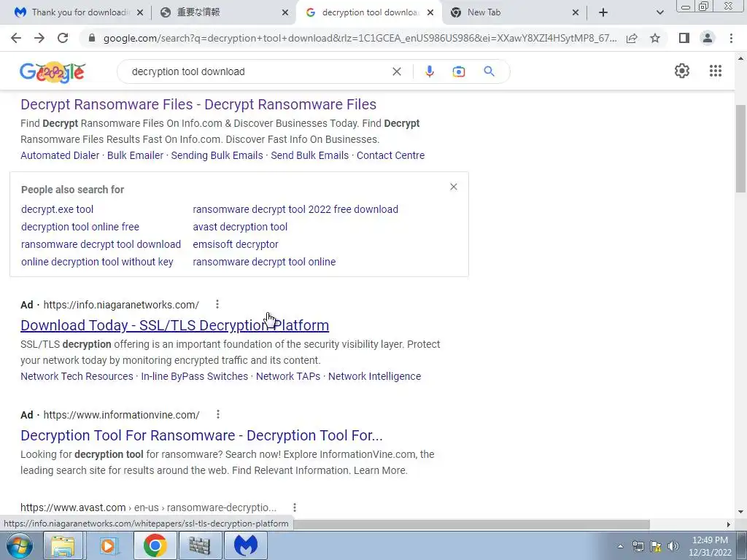Click the taskbar clock showing 12:49 PM
This screenshot has width=747, height=560.
(x=710, y=546)
